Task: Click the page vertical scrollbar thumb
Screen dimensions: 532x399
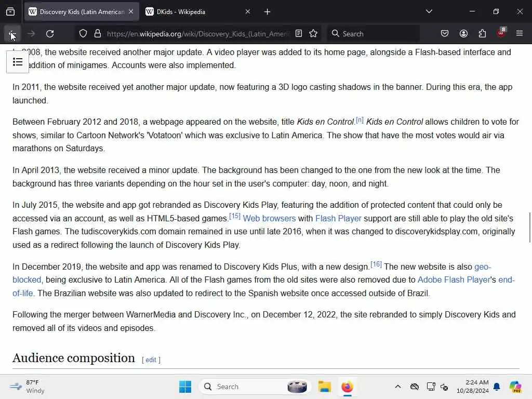Action: pos(529,228)
